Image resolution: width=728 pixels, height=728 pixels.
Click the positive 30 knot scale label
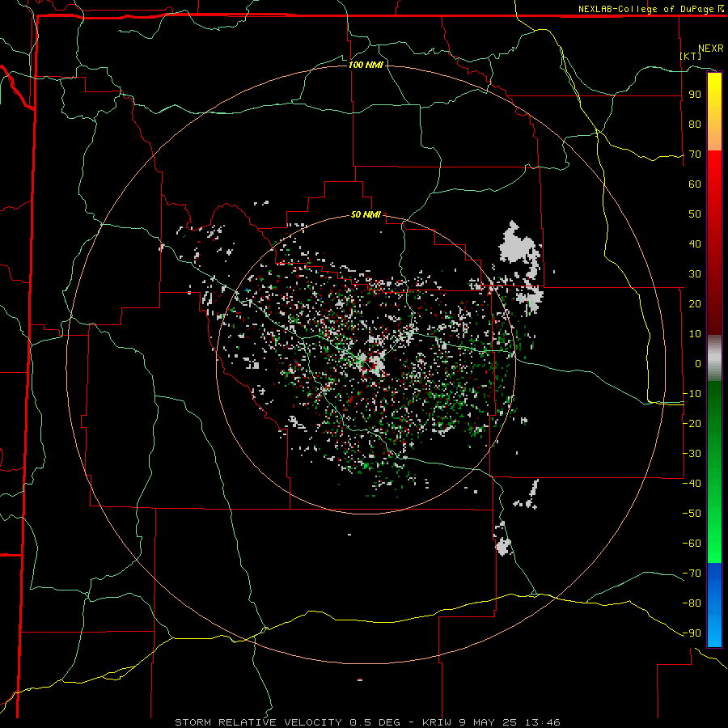tap(695, 274)
